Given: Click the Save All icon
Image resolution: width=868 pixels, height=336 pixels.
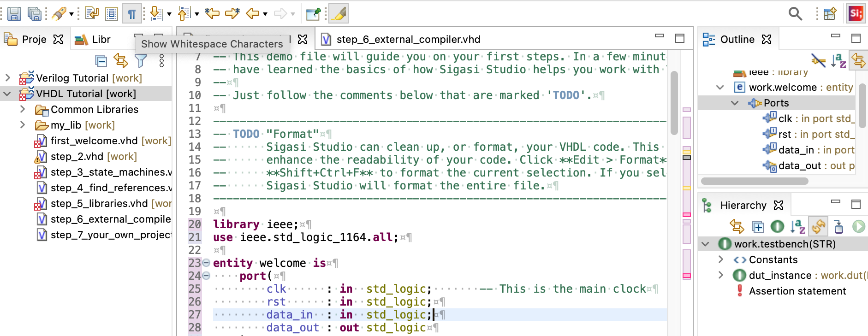Looking at the screenshot, I should click(x=35, y=14).
